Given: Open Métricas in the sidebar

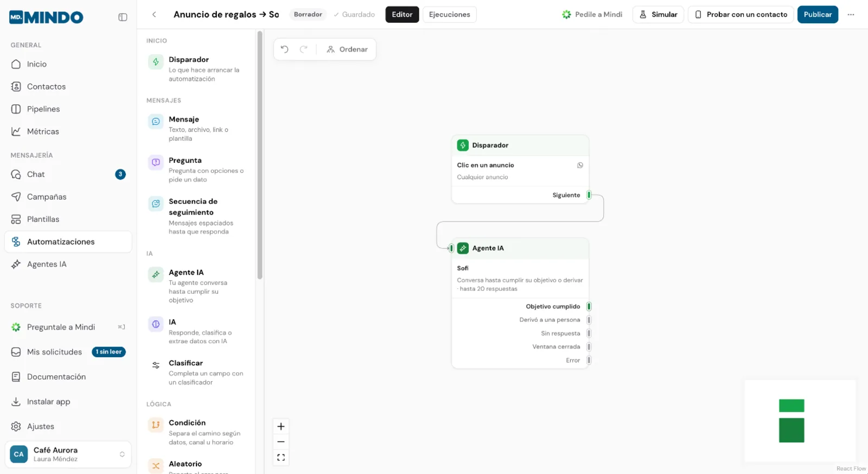Looking at the screenshot, I should (x=68, y=131).
